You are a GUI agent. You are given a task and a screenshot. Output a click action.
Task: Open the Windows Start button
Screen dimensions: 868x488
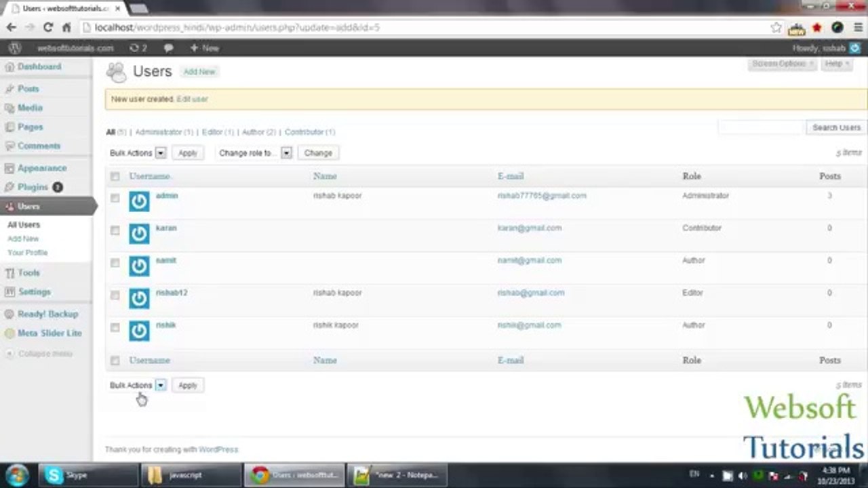point(17,474)
